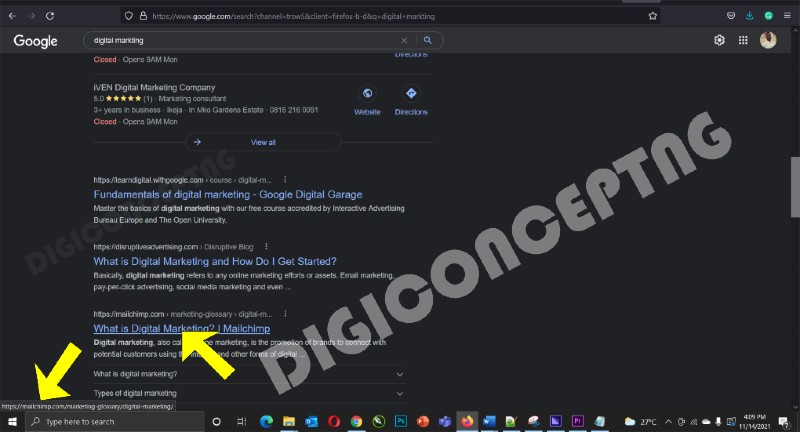The height and width of the screenshot is (432, 800).
Task: Open the Google account profile picture
Action: click(x=768, y=40)
